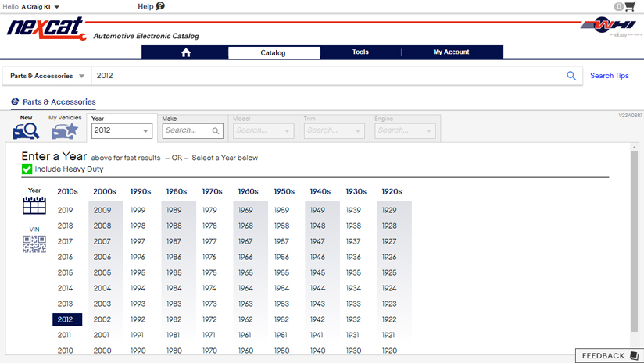Select year 1982
Viewport: 644px width, 363px height.
(174, 319)
